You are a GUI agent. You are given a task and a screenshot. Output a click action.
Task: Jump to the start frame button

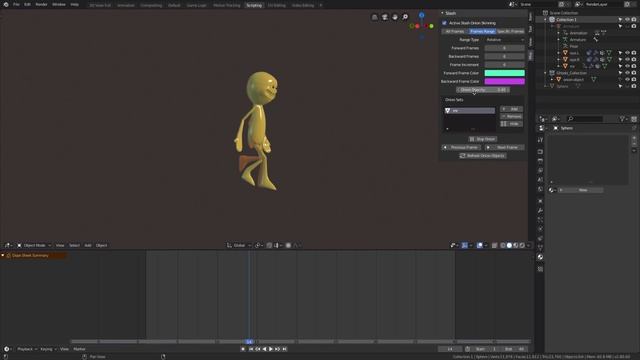(251, 349)
